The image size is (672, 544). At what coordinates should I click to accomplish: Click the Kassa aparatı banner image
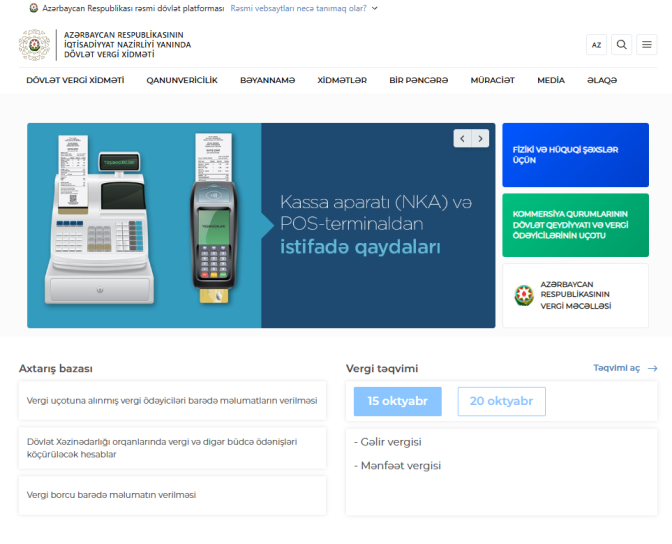click(x=261, y=225)
